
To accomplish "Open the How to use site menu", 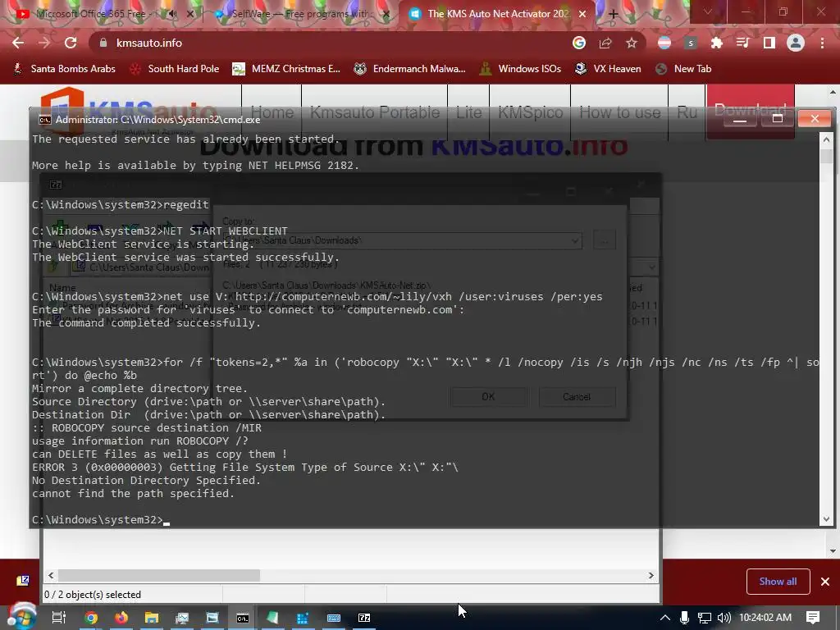I will [620, 112].
